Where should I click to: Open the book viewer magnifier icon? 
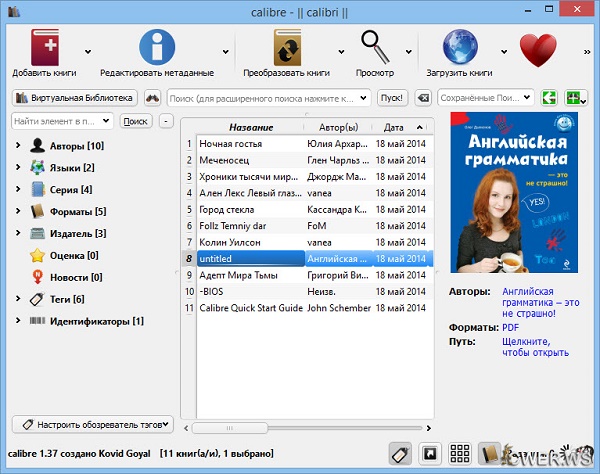375,46
